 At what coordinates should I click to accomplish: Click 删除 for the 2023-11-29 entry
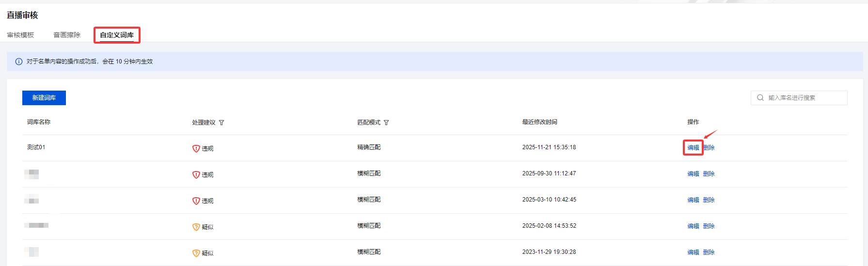709,252
